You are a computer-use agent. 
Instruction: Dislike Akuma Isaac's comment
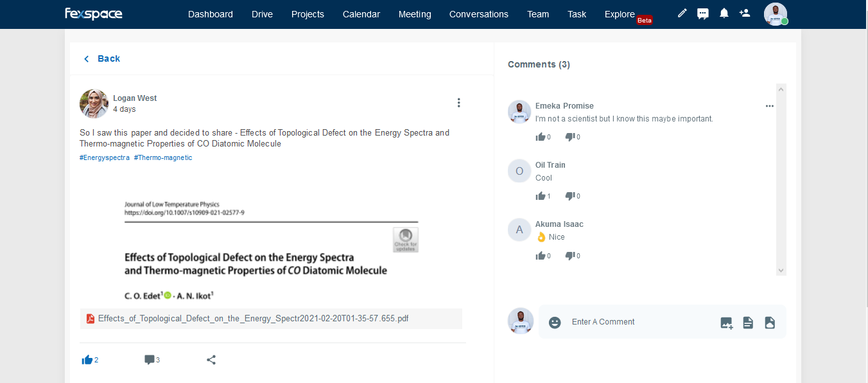tap(570, 256)
